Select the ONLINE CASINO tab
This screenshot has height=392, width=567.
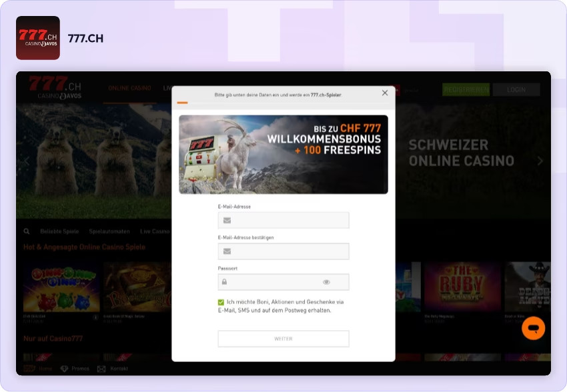coord(129,88)
